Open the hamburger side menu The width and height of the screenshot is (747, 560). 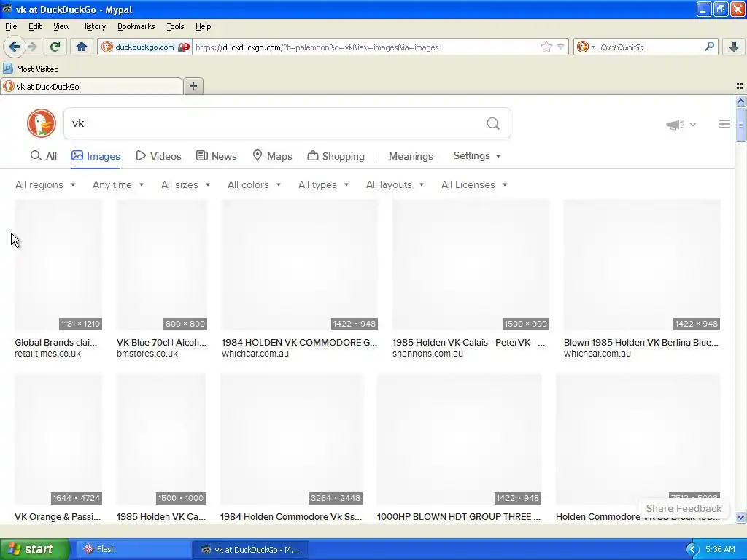coord(724,124)
